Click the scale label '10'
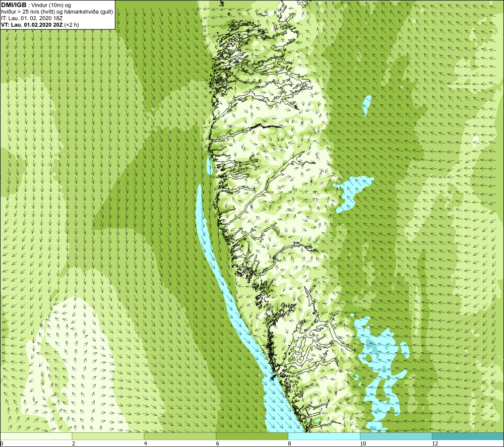The image size is (504, 447). tap(363, 443)
